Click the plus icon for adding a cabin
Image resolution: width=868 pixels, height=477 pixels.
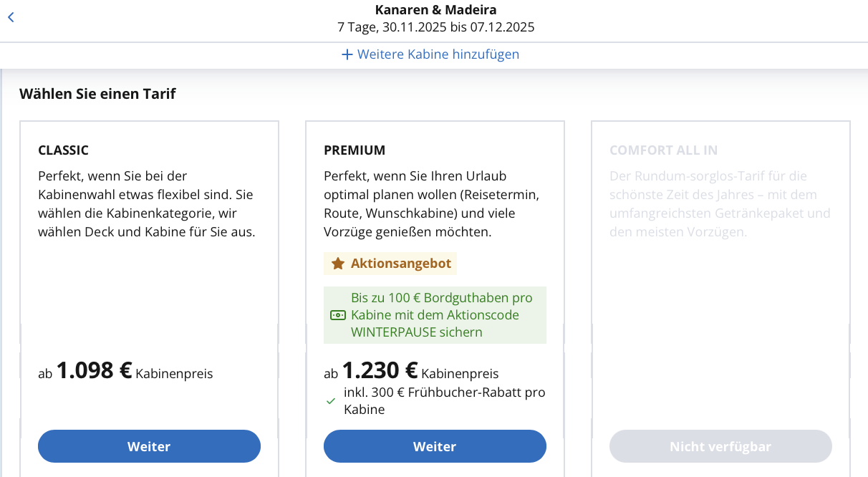pos(347,54)
